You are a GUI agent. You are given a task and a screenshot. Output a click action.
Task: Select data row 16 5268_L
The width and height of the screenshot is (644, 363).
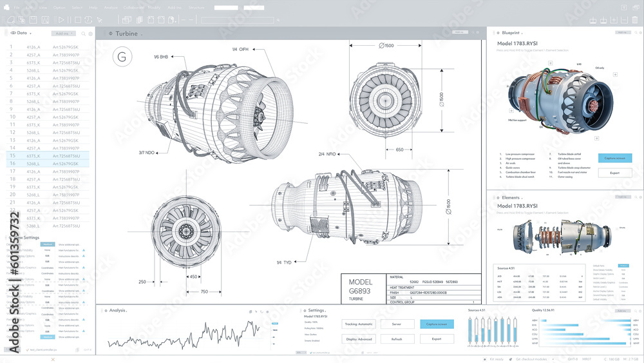point(48,164)
